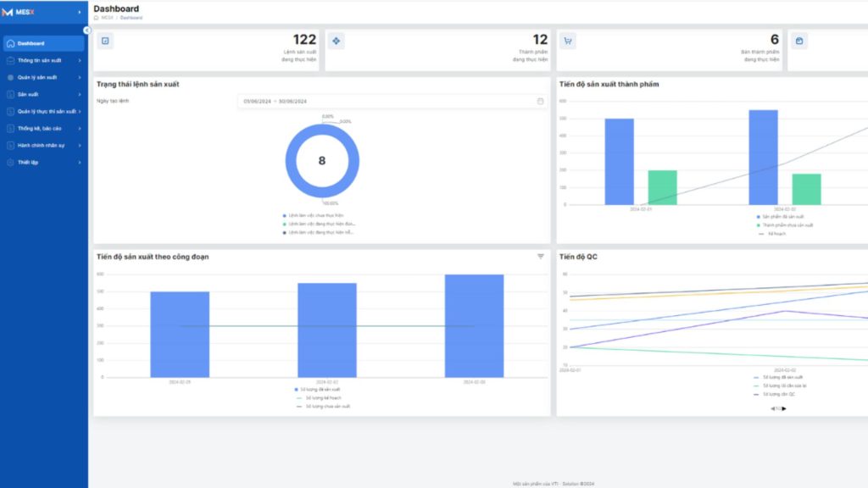
Task: Click the finished product icon beside 12
Action: [336, 41]
